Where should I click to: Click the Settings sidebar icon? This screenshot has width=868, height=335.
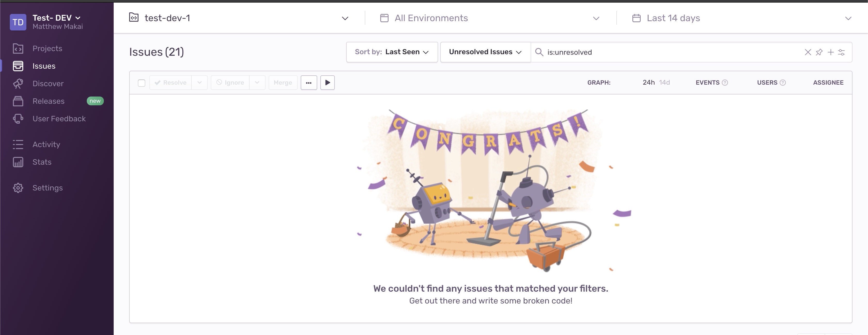coord(18,187)
